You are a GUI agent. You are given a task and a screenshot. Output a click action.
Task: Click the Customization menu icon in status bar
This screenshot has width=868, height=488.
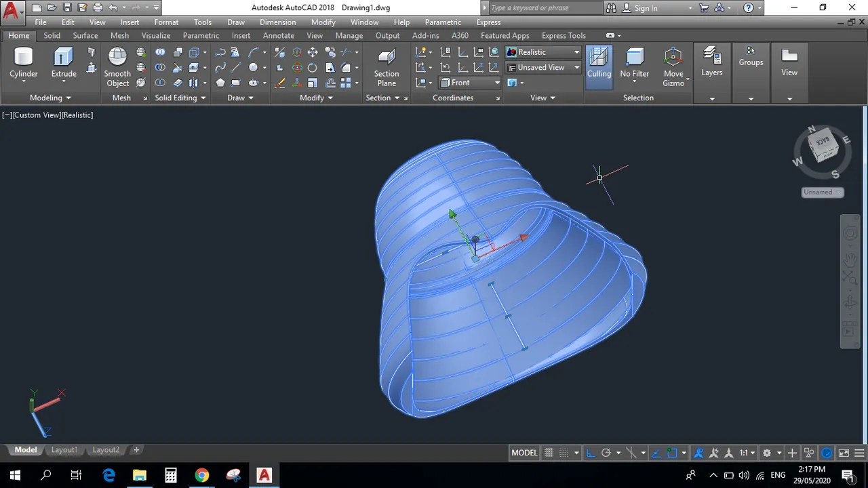coord(859,453)
